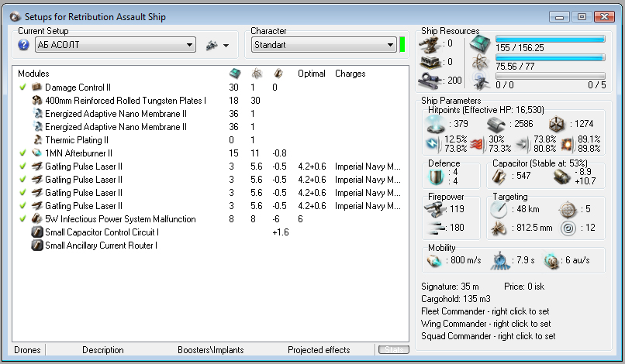
Task: Open the Standart character dropdown
Action: [323, 45]
